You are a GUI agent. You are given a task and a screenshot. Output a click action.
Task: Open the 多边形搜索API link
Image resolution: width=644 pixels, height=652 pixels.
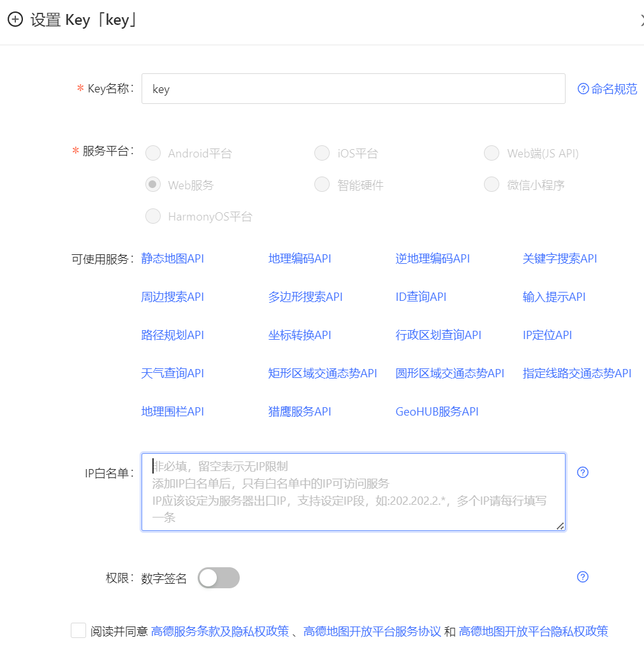point(305,297)
